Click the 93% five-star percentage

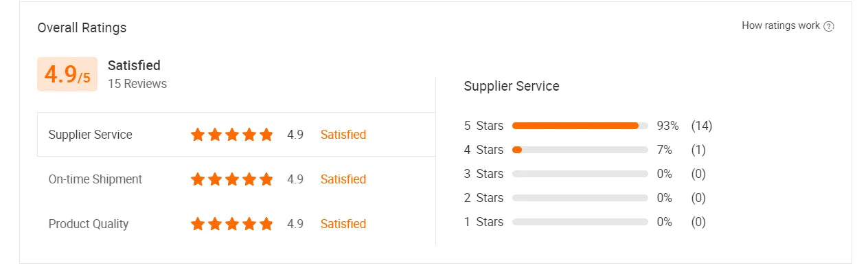pyautogui.click(x=667, y=126)
